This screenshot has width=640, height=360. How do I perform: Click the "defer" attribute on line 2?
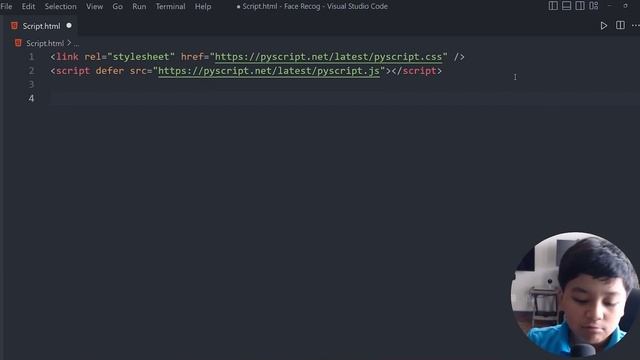[x=109, y=71]
